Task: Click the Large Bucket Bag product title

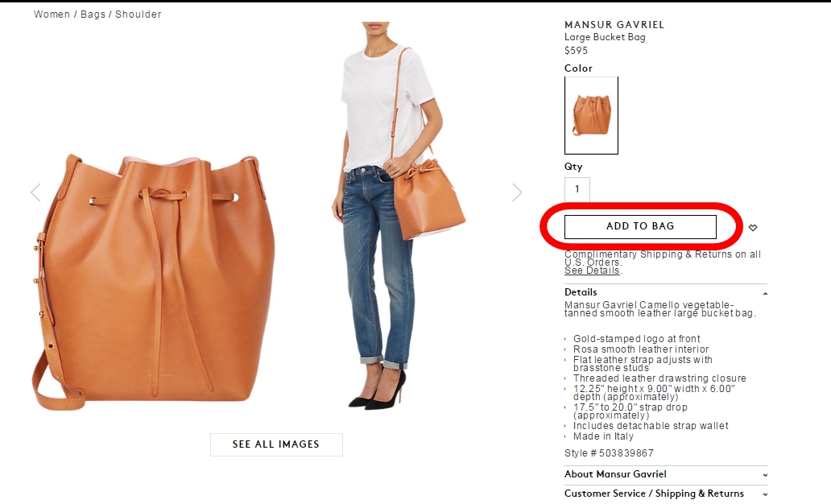Action: point(605,37)
